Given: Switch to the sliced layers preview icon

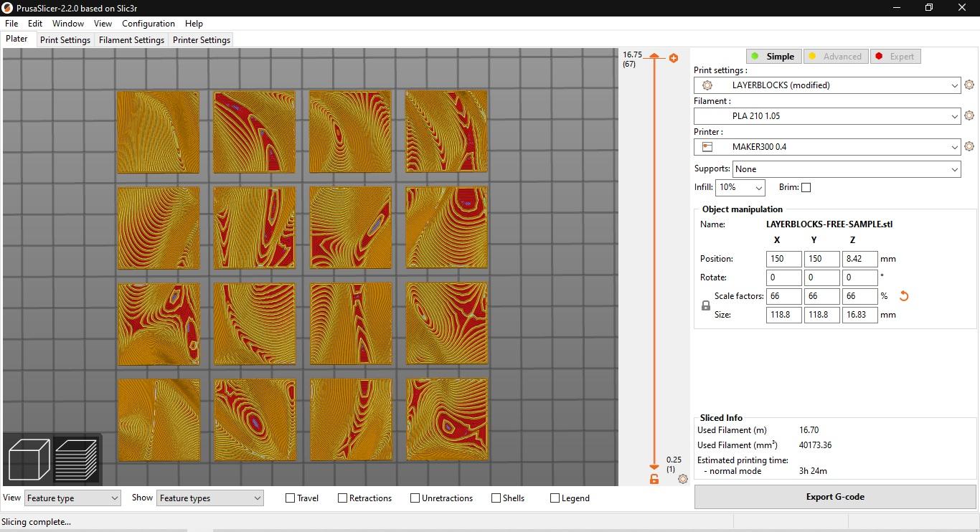Looking at the screenshot, I should [x=75, y=460].
